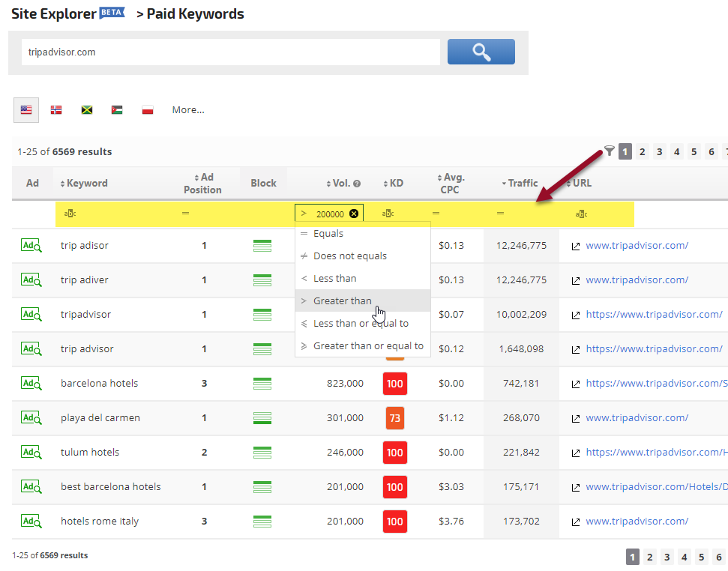Select the Jamaica flag country

[87, 110]
